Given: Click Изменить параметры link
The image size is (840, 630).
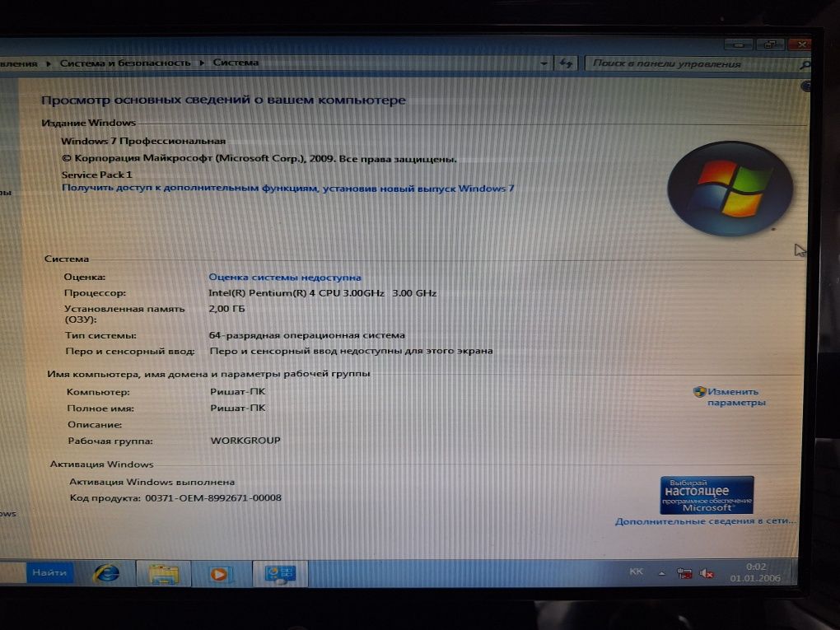Looking at the screenshot, I should point(735,397).
